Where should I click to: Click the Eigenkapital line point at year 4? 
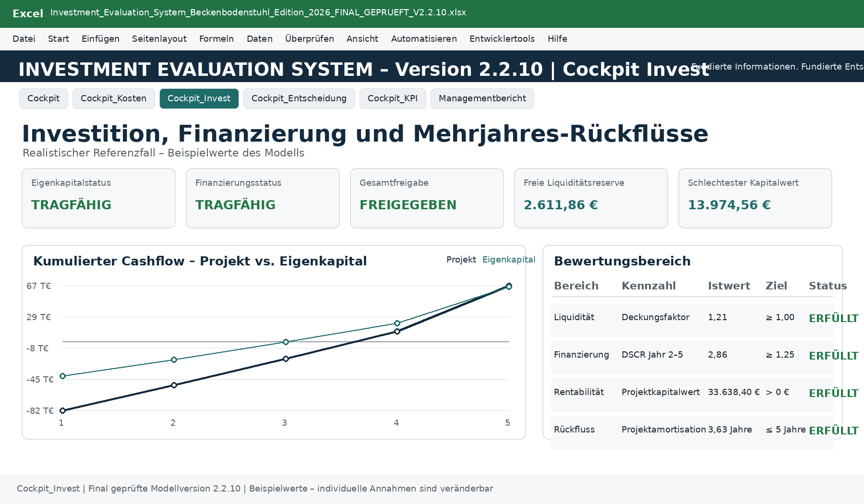(x=397, y=323)
